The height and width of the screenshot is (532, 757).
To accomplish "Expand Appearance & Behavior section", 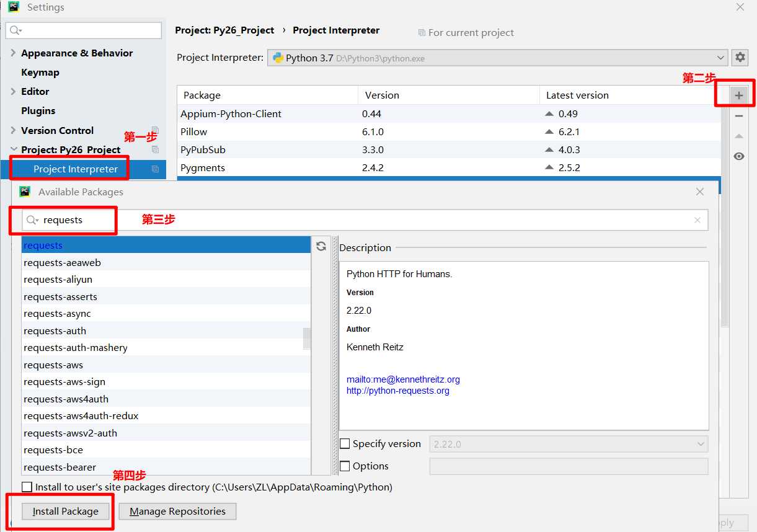I will pyautogui.click(x=13, y=53).
